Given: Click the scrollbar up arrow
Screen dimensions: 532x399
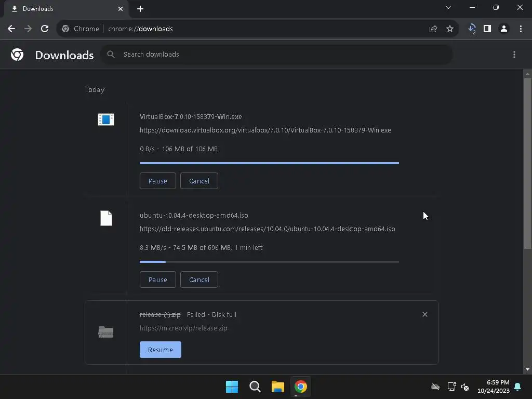Looking at the screenshot, I should point(527,74).
